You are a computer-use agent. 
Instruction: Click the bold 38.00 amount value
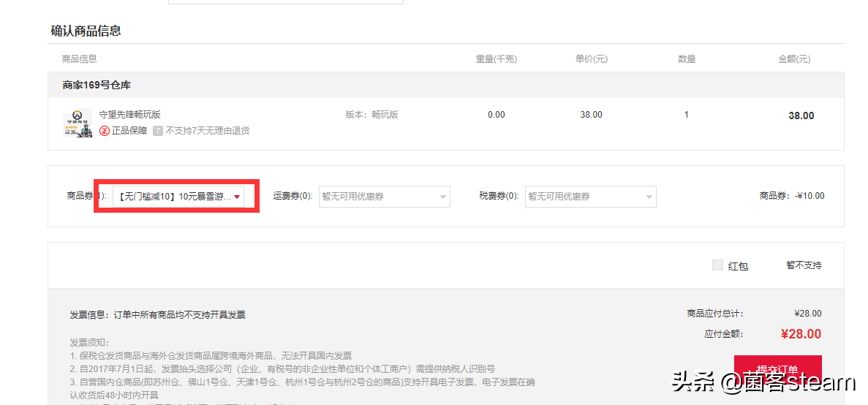tap(801, 116)
